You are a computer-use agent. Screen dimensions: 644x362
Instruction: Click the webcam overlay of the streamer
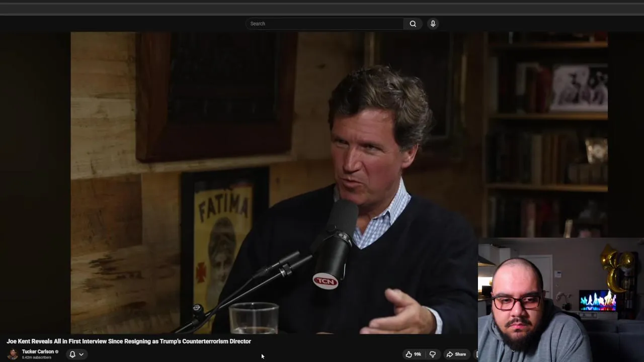[561, 300]
